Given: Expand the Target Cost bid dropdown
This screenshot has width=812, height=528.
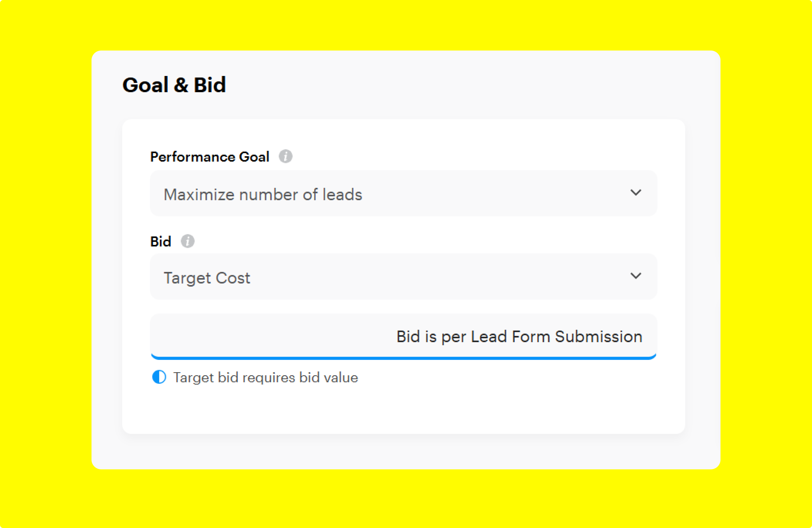Looking at the screenshot, I should [403, 276].
